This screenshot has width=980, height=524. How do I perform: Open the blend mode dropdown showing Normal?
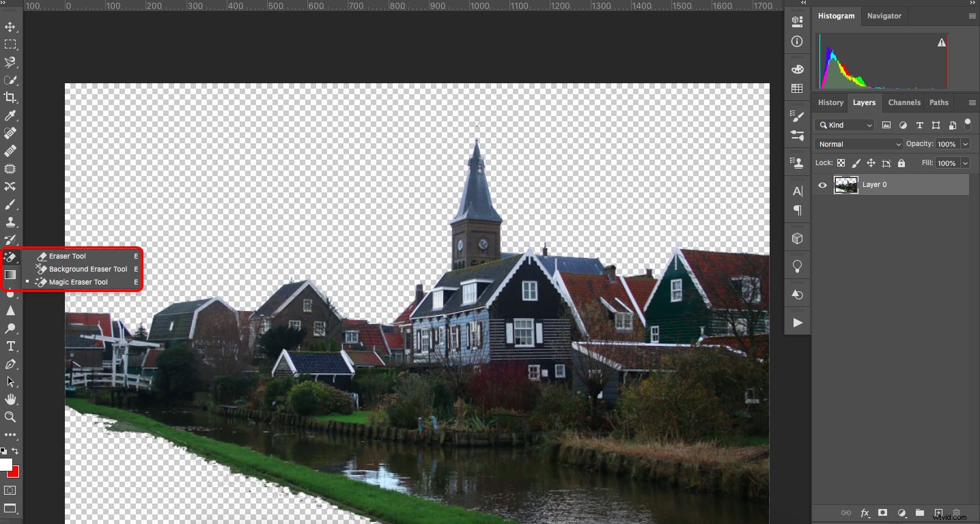point(858,144)
